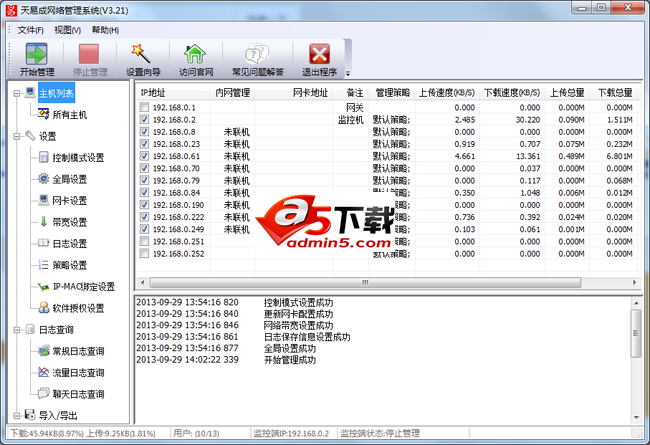Click the 停止管理 red stop icon

tap(89, 54)
